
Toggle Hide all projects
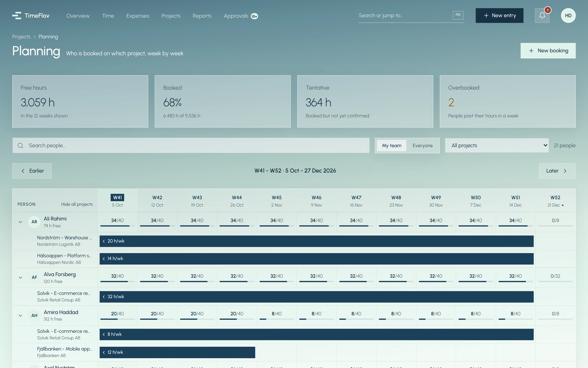77,204
